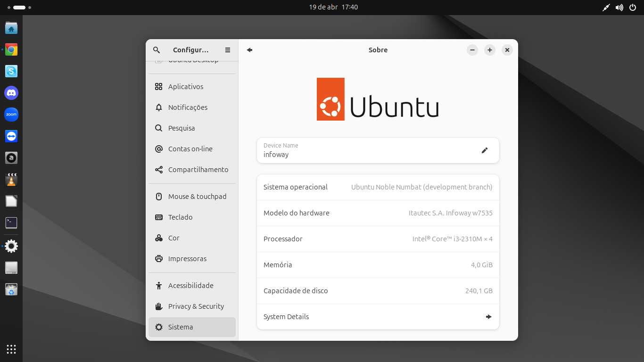Open the disk drive dock icon
644x362 pixels.
(11, 268)
